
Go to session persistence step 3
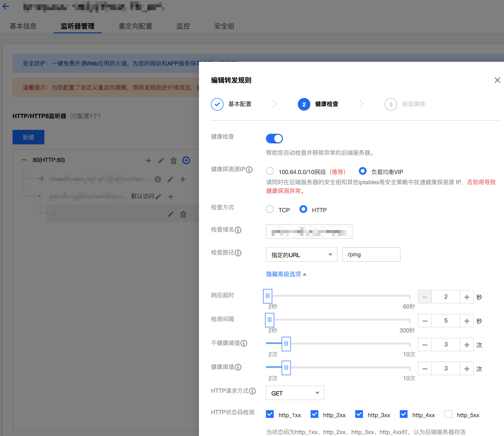[405, 104]
